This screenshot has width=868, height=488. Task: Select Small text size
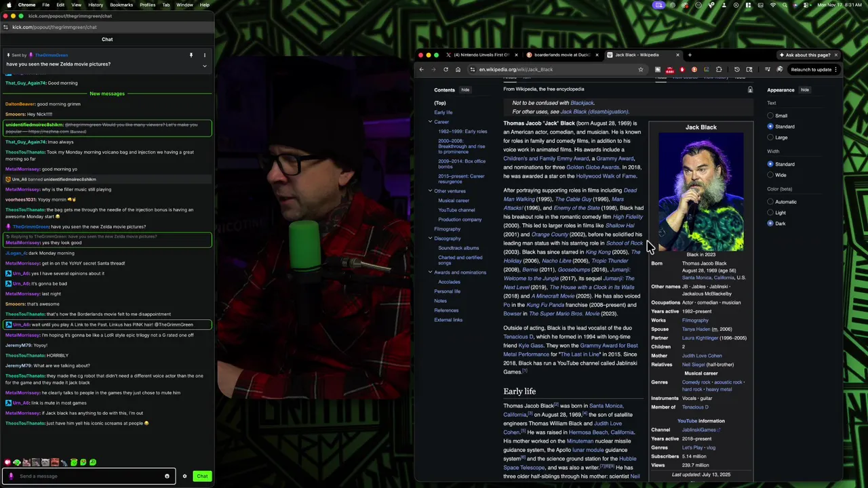coord(770,116)
